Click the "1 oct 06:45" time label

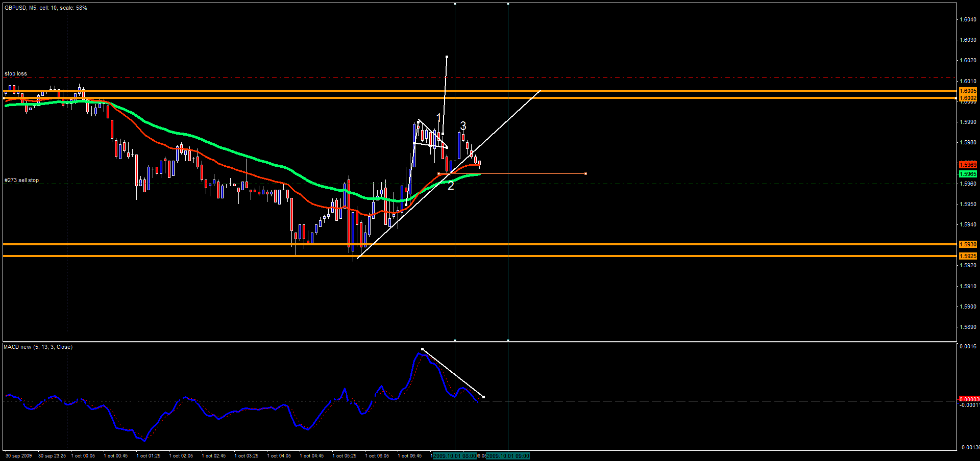(410, 456)
